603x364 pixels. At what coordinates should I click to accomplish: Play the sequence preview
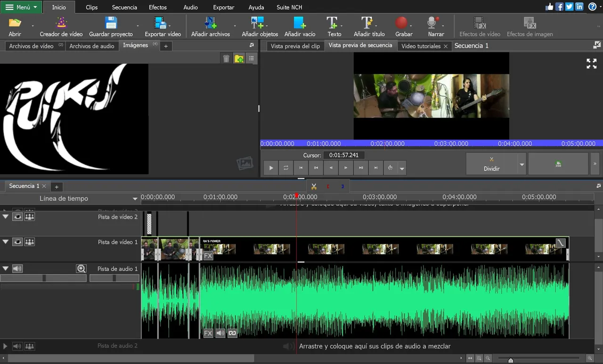tap(271, 168)
